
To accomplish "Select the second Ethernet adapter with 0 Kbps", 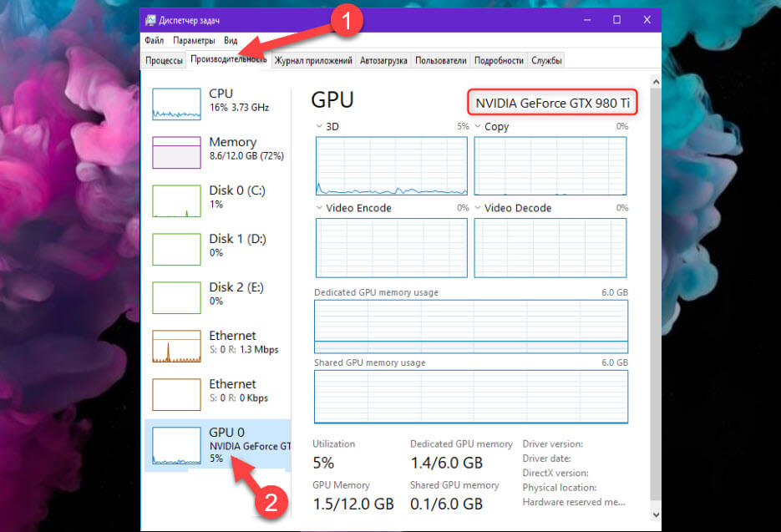I will pos(176,394).
